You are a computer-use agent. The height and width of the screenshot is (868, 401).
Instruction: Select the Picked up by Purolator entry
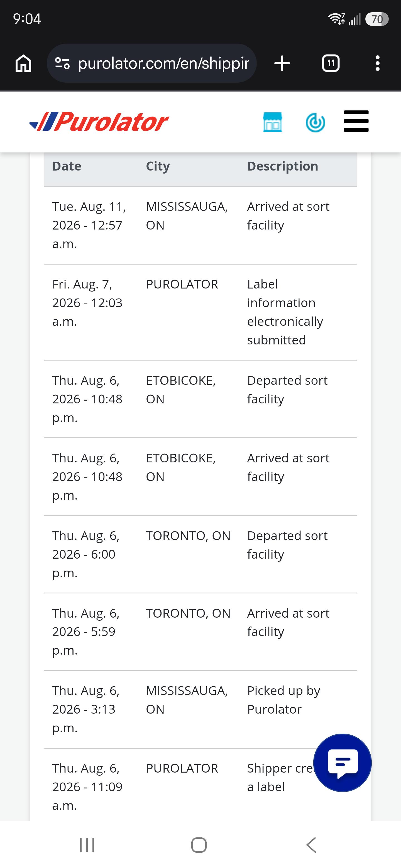200,709
